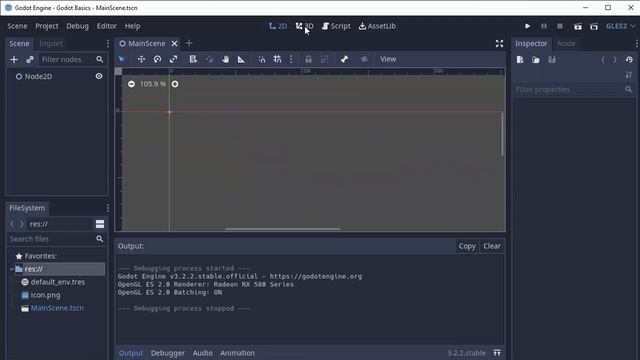Viewport: 640px width, 360px height.
Task: Add a new node with plus icon
Action: (14, 60)
